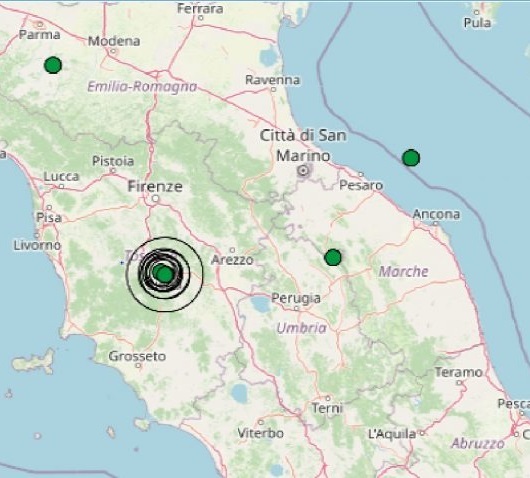
Task: Select the Terni city label
Action: pos(327,408)
